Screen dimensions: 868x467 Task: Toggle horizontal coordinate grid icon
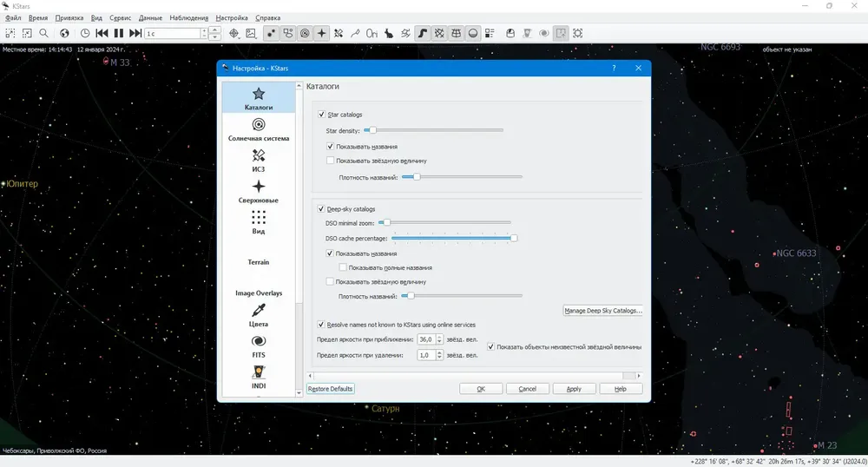pos(457,33)
